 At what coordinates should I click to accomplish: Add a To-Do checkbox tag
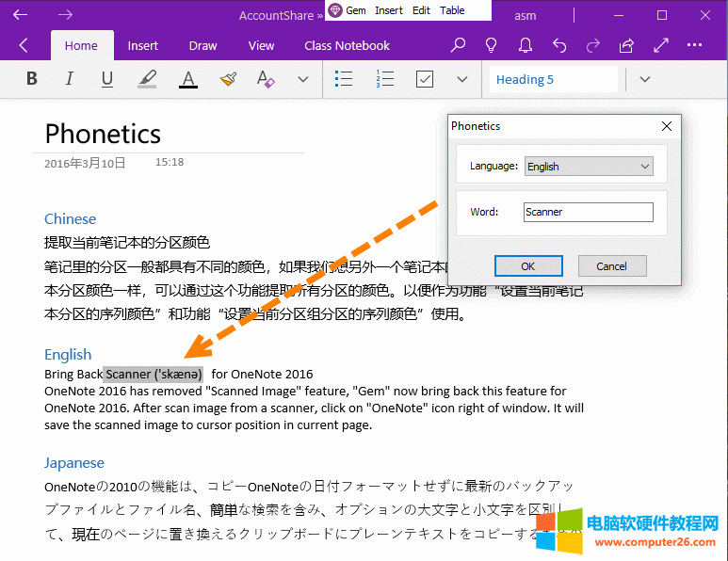425,79
